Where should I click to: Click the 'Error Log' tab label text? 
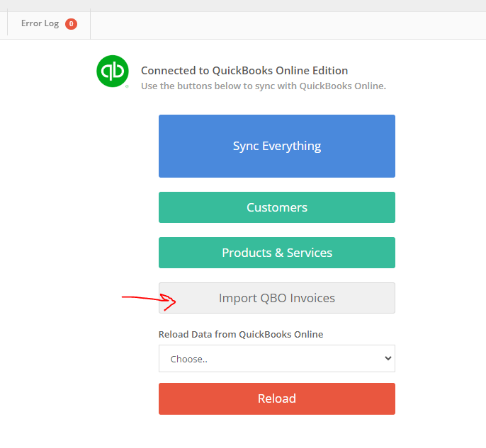point(40,23)
